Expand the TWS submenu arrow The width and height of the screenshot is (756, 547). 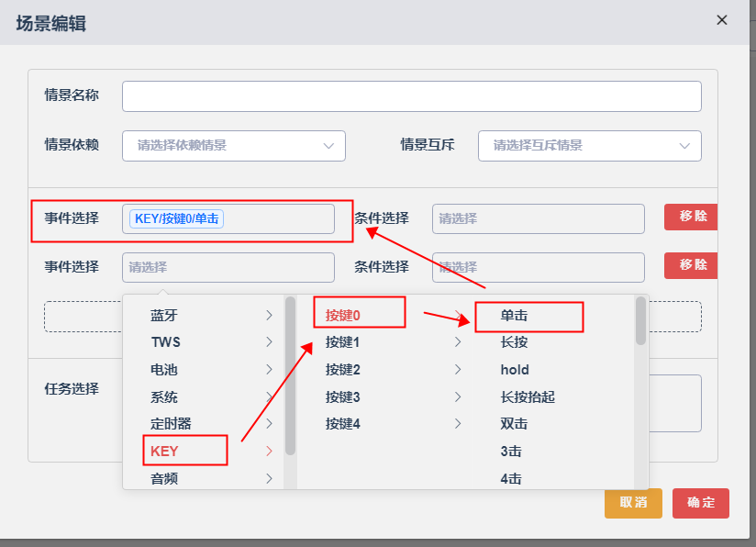(269, 342)
